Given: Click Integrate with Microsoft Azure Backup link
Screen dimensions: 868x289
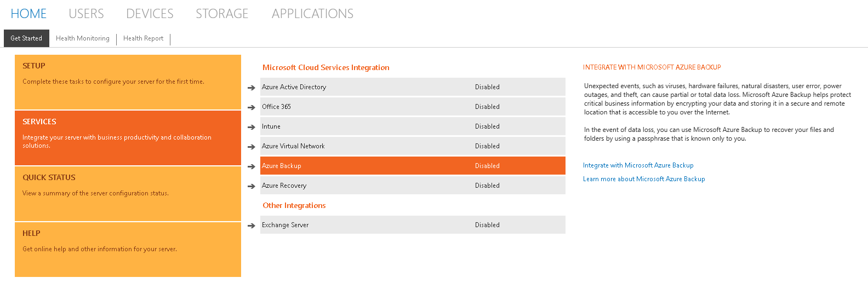Looking at the screenshot, I should click(x=638, y=165).
